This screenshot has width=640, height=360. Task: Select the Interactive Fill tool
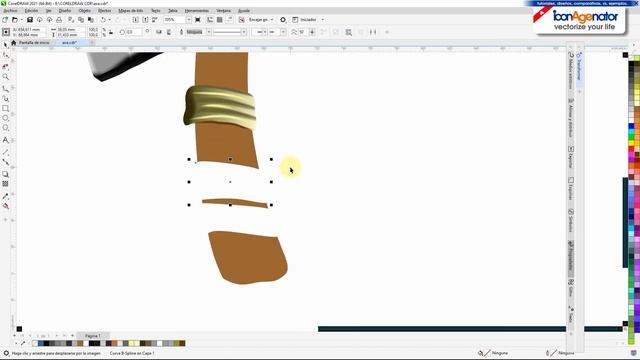[5, 206]
